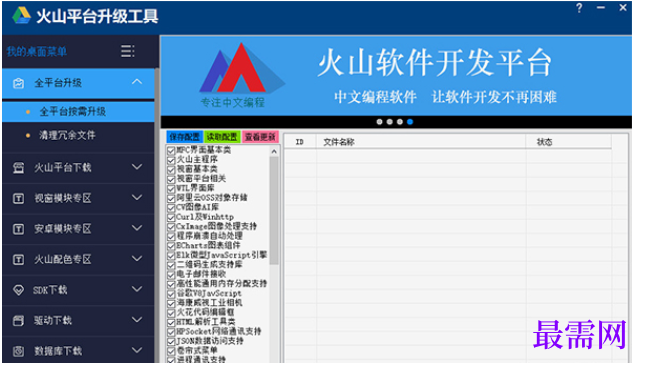Screen dimensions: 645x366
Task: Click the HPSocket网络通讯支持 list entry text
Action: (x=218, y=331)
